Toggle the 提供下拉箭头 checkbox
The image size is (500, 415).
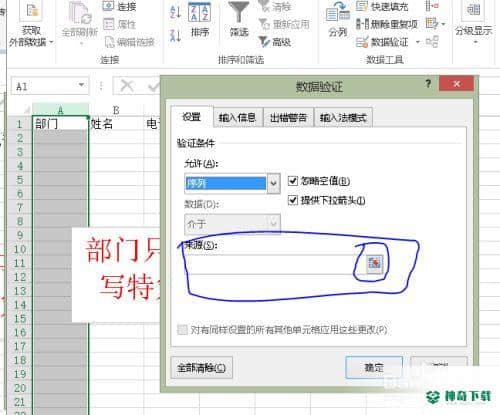coord(292,200)
